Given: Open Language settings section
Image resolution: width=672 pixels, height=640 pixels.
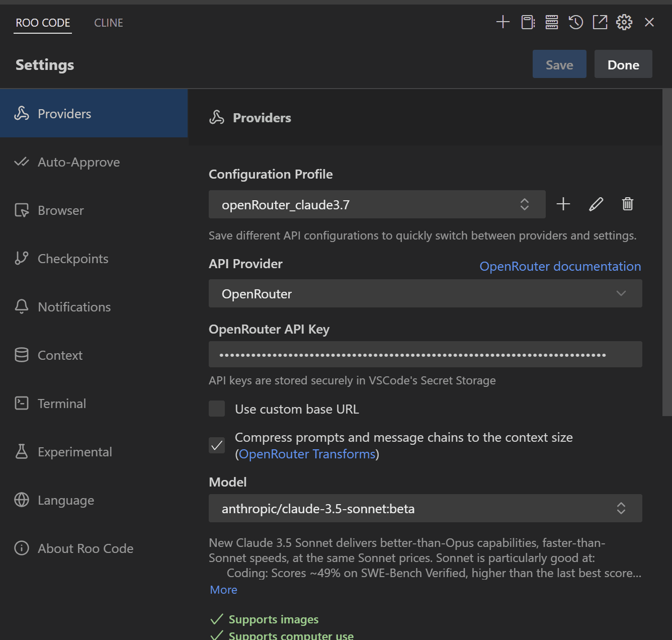Looking at the screenshot, I should coord(94,500).
